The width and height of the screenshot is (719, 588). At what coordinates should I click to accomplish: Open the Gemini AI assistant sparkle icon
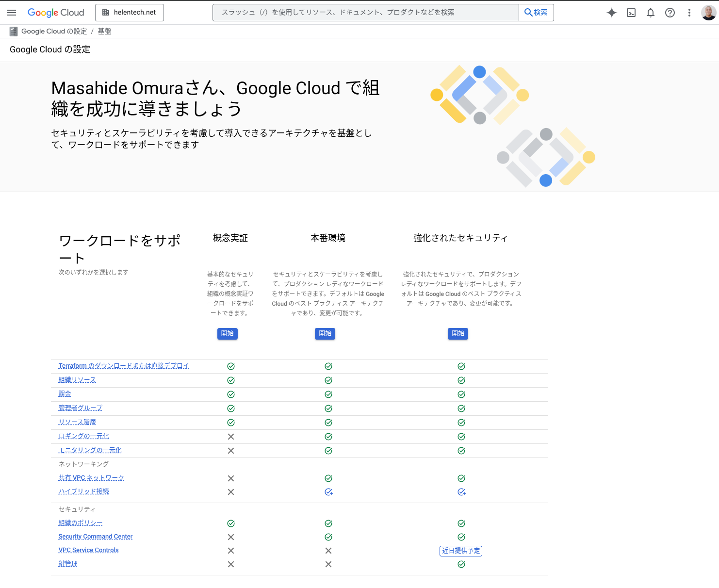[612, 13]
